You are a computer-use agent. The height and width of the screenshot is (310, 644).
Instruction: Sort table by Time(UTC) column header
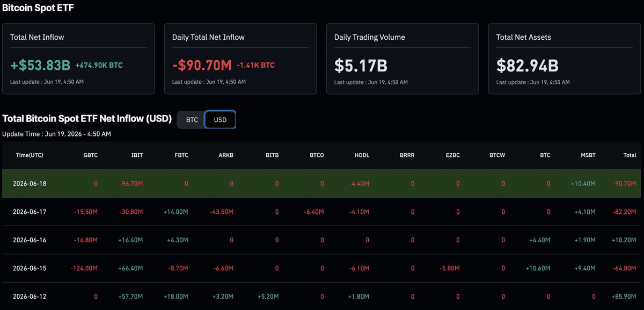30,155
